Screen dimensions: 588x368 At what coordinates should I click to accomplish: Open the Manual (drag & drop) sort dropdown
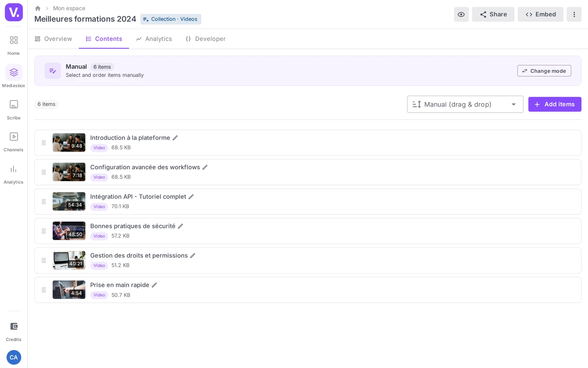pyautogui.click(x=465, y=105)
